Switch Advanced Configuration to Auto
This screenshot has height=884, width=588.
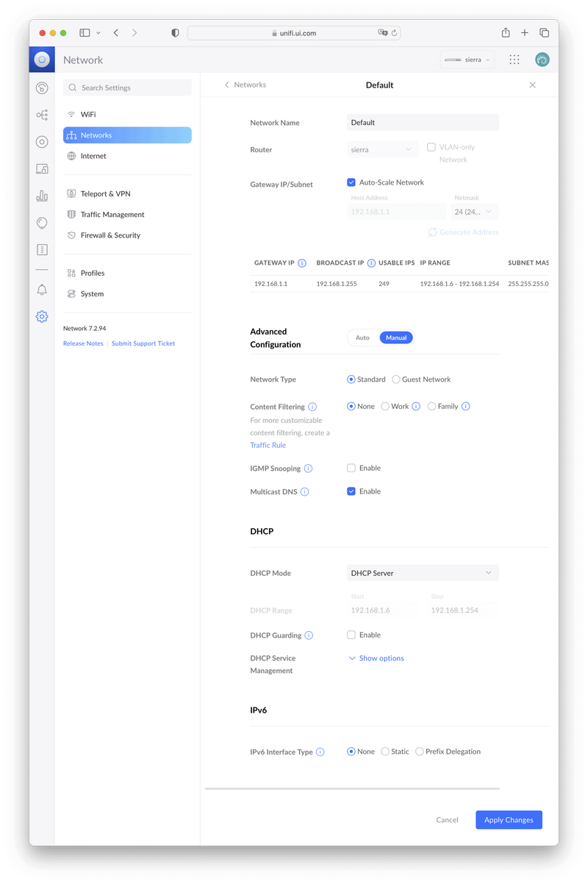(x=362, y=338)
